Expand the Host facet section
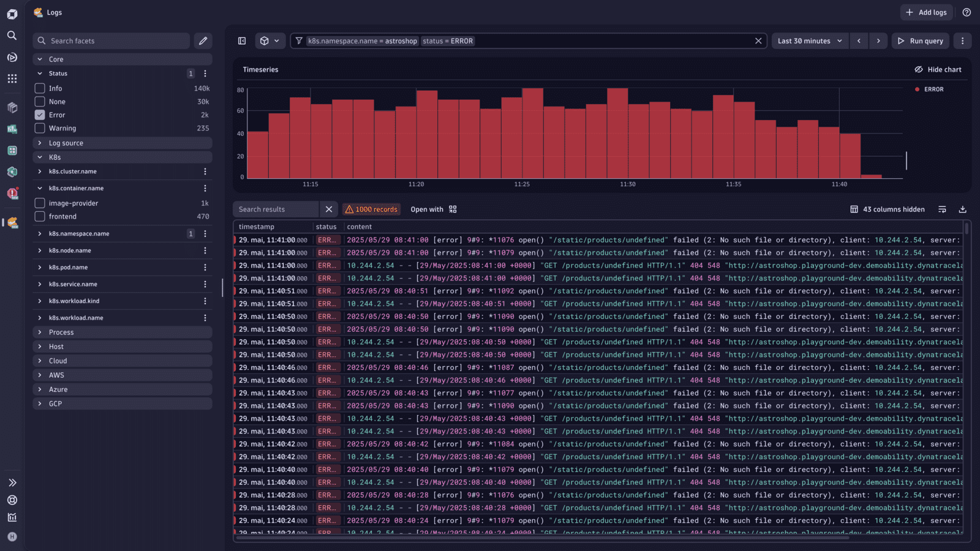 55,346
